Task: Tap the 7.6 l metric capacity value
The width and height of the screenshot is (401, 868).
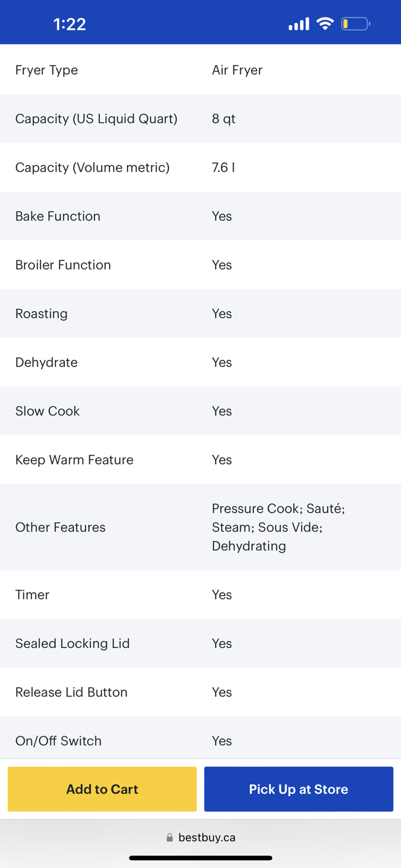Action: tap(223, 168)
